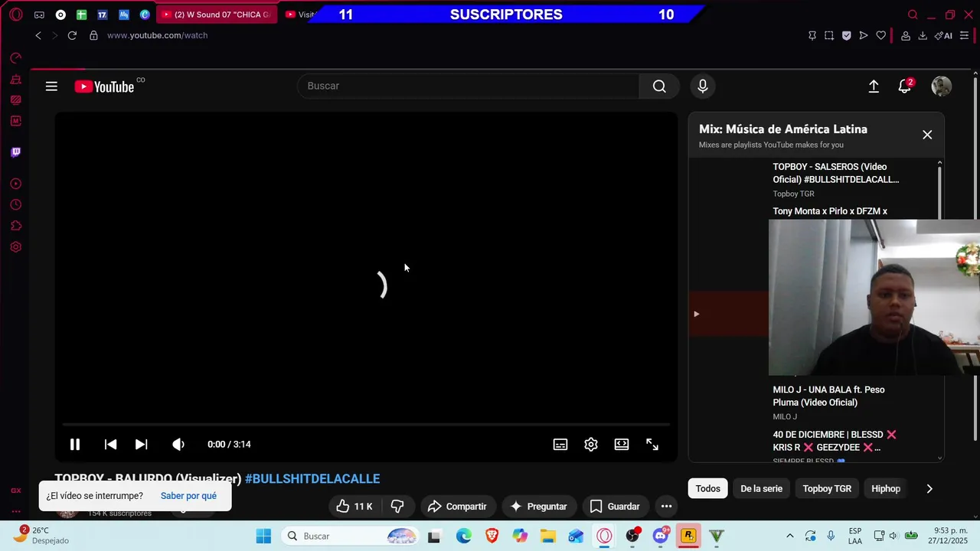Select Topboy TGR filter chip
Screen dimensions: 980x551
827,489
